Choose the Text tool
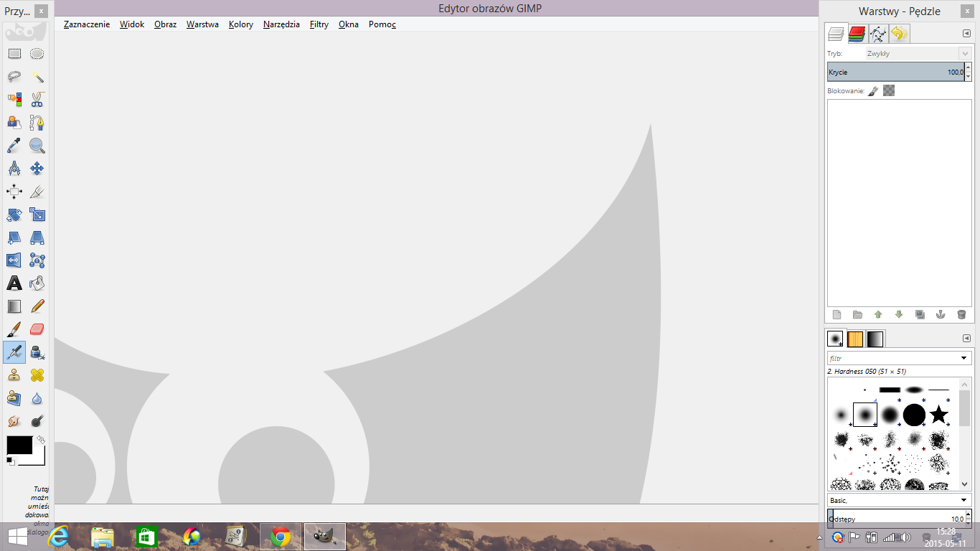This screenshot has width=980, height=551. tap(14, 283)
